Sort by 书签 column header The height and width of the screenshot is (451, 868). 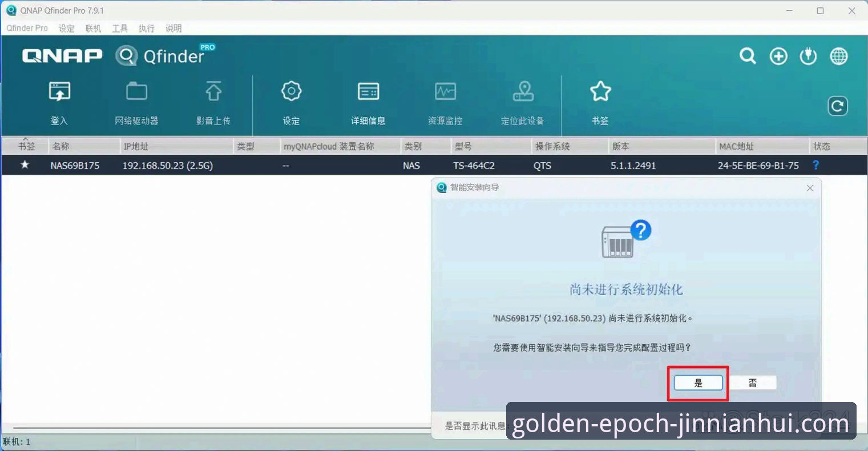point(26,146)
